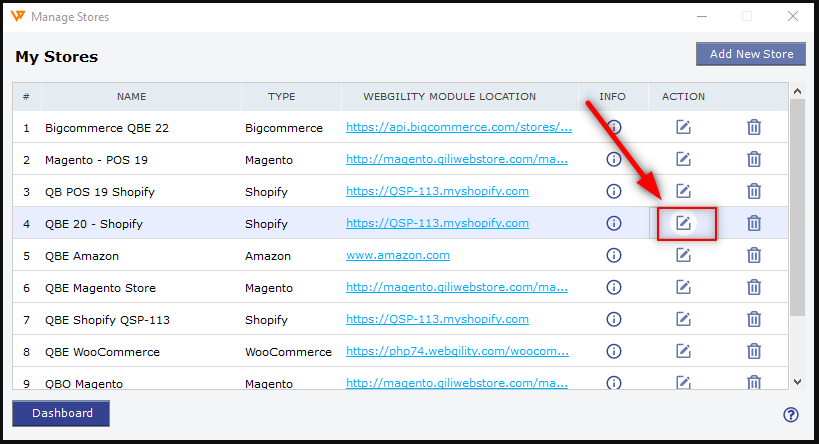
Task: Edit the QBE 20 - Shopify store
Action: 684,223
